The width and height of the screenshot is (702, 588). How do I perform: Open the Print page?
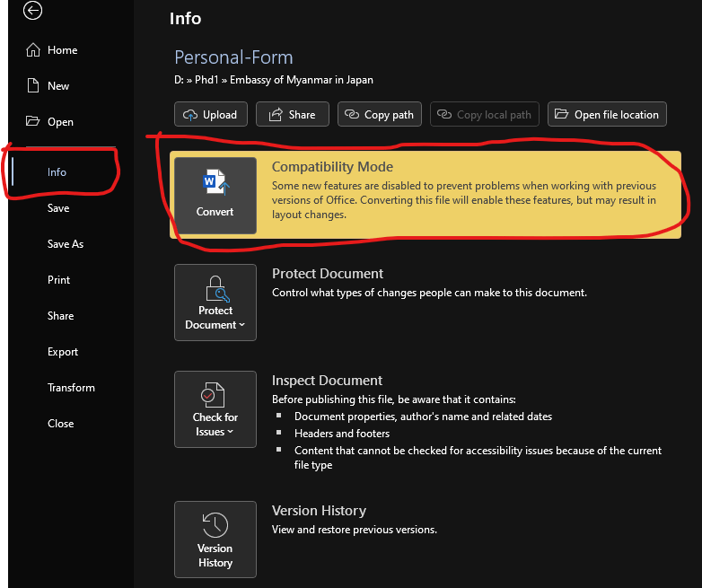pyautogui.click(x=58, y=280)
